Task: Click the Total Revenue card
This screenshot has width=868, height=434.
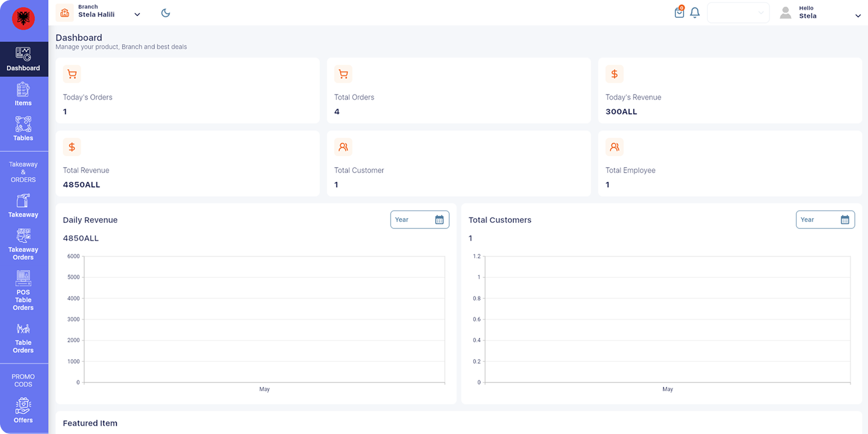Action: pyautogui.click(x=187, y=163)
